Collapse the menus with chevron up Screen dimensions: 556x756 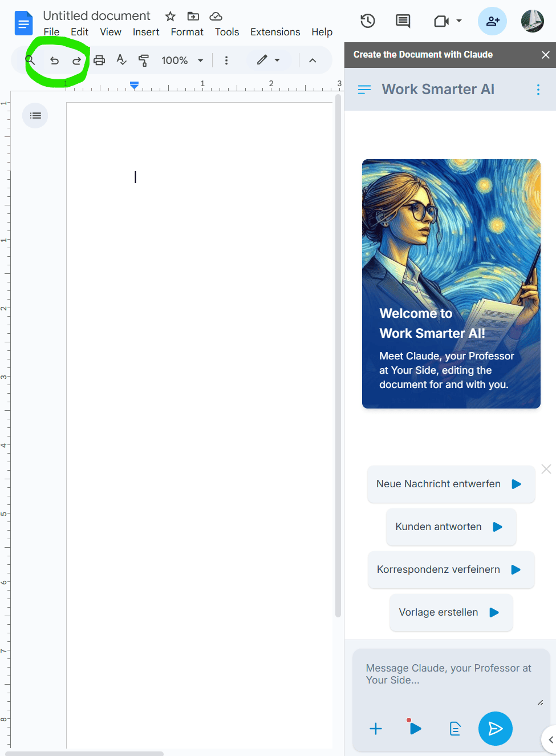[313, 60]
